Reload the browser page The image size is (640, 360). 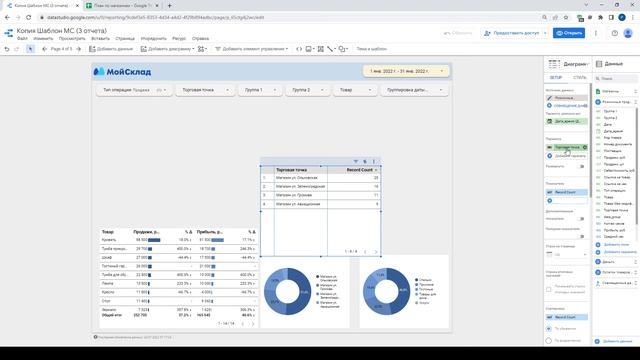28,18
